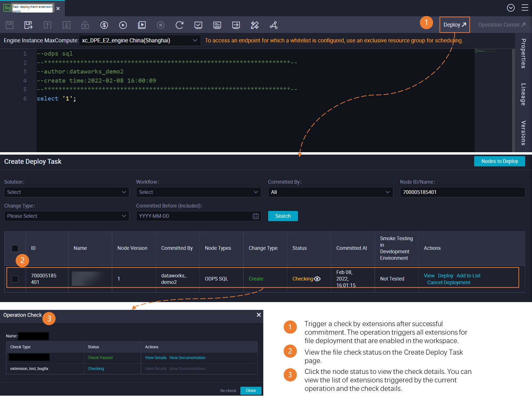The width and height of the screenshot is (532, 397).
Task: Open the Properties side tab
Action: [524, 54]
